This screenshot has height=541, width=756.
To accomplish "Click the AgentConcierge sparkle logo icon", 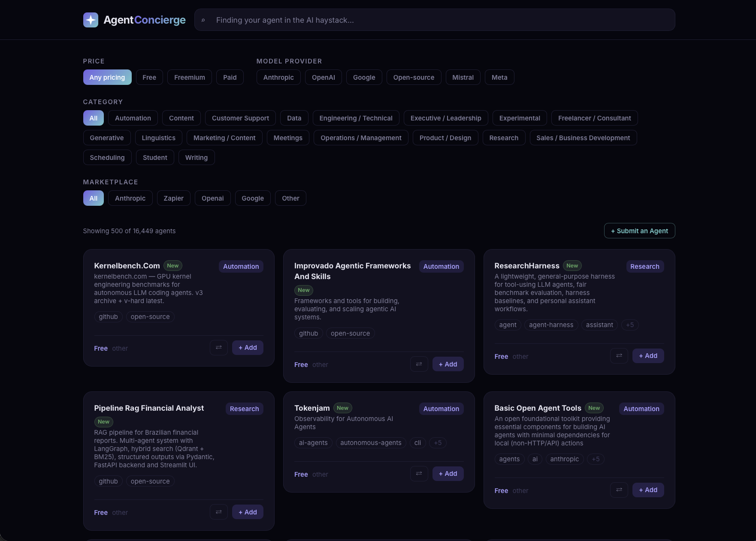I will point(91,20).
